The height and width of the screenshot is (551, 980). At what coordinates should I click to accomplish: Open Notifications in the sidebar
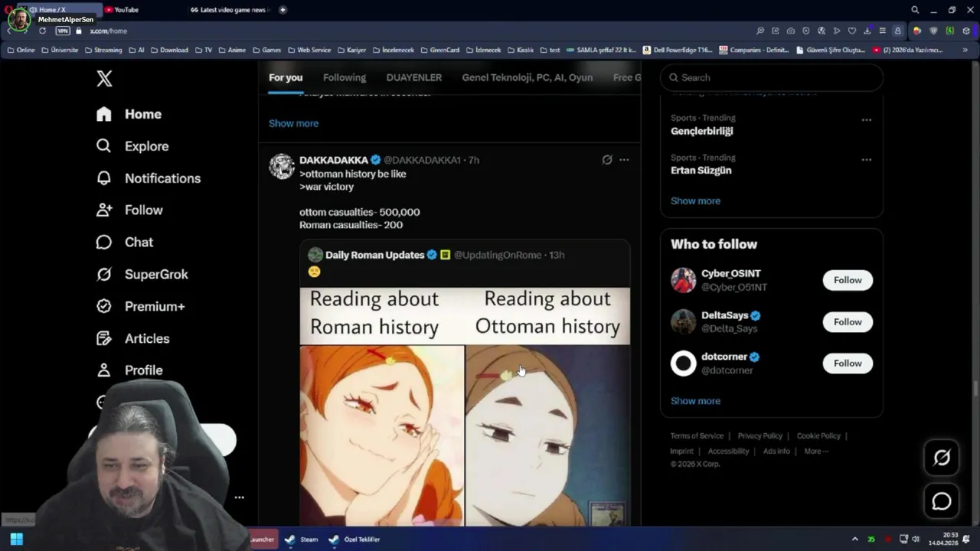coord(148,178)
